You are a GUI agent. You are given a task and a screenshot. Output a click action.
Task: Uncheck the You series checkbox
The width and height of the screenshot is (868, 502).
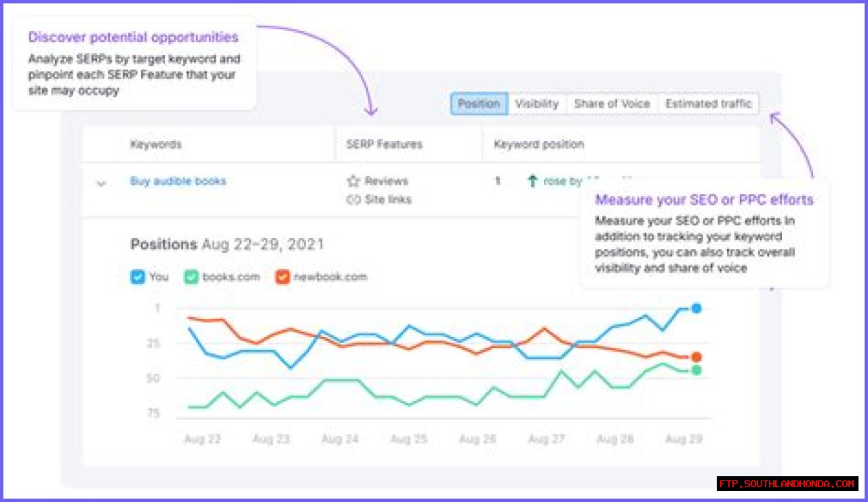pos(137,277)
